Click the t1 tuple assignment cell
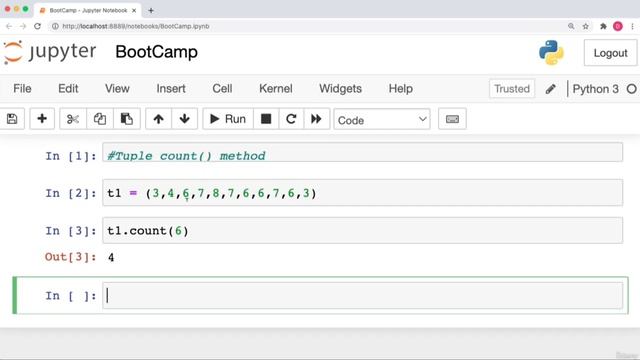The image size is (640, 360). click(362, 193)
